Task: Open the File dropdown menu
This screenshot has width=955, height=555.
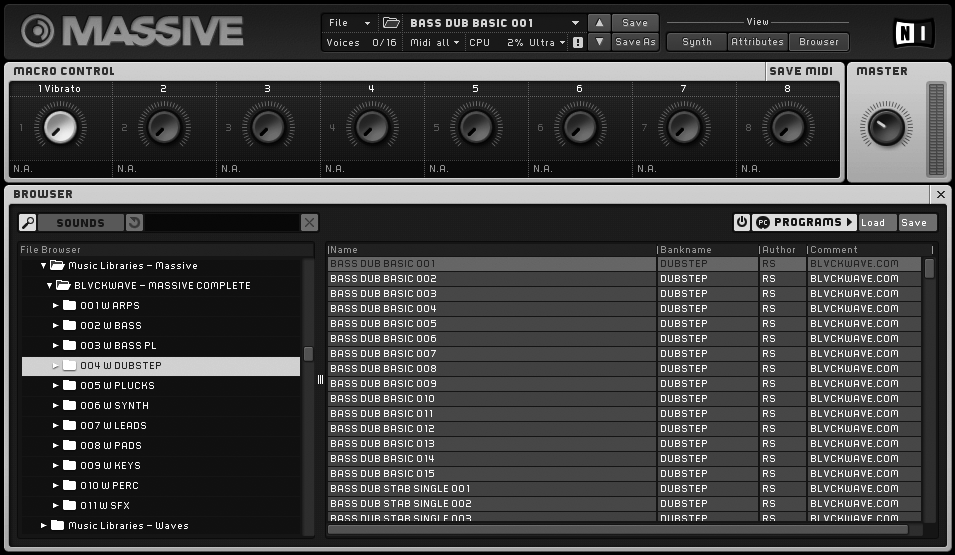Action: 349,22
